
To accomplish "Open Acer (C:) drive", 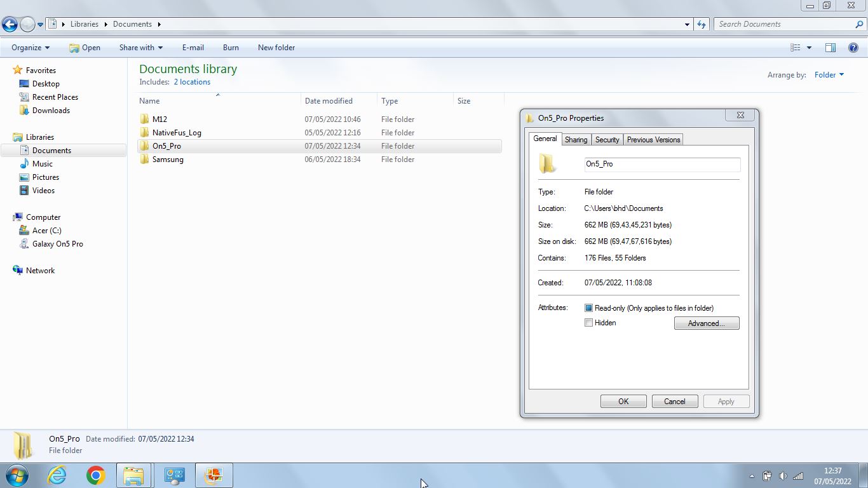I will click(47, 231).
